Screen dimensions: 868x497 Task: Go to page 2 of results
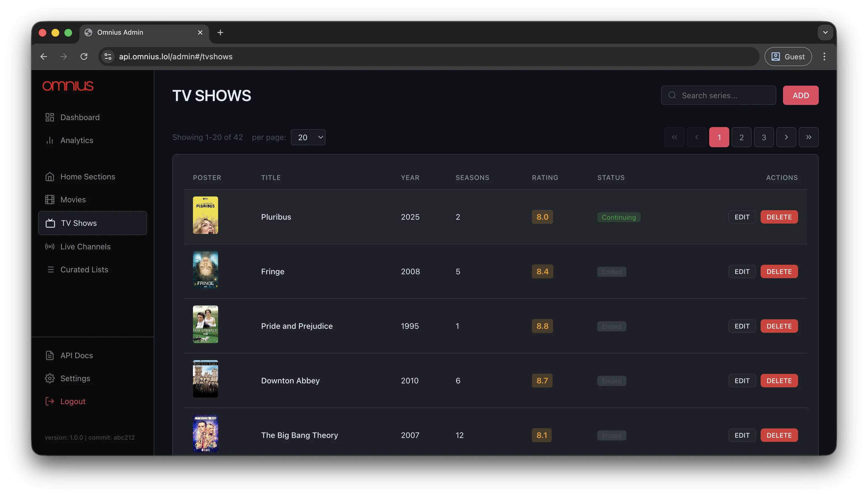point(742,137)
